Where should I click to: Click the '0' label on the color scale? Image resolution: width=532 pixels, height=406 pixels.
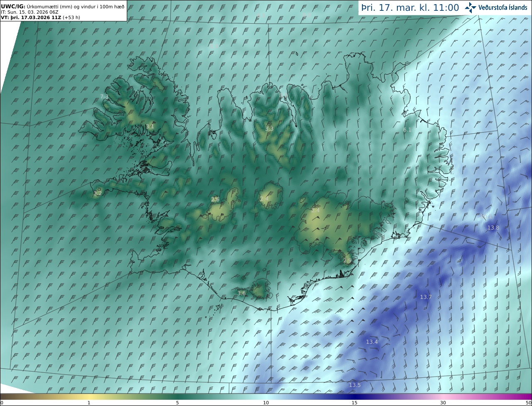tap(2, 403)
